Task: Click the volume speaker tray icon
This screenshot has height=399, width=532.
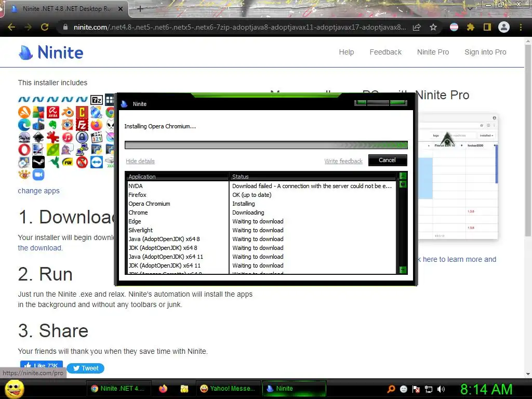Action: pos(441,389)
